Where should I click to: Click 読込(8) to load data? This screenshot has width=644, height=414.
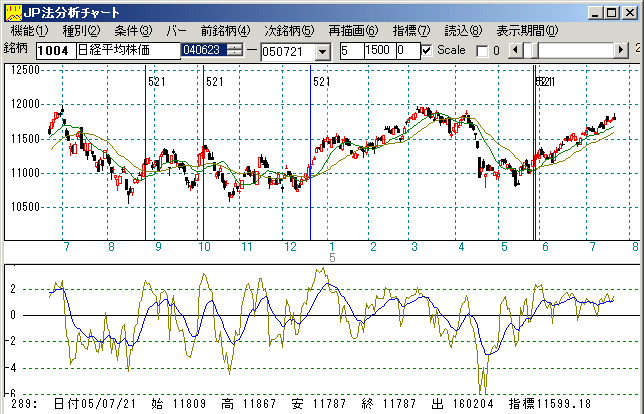pyautogui.click(x=461, y=31)
